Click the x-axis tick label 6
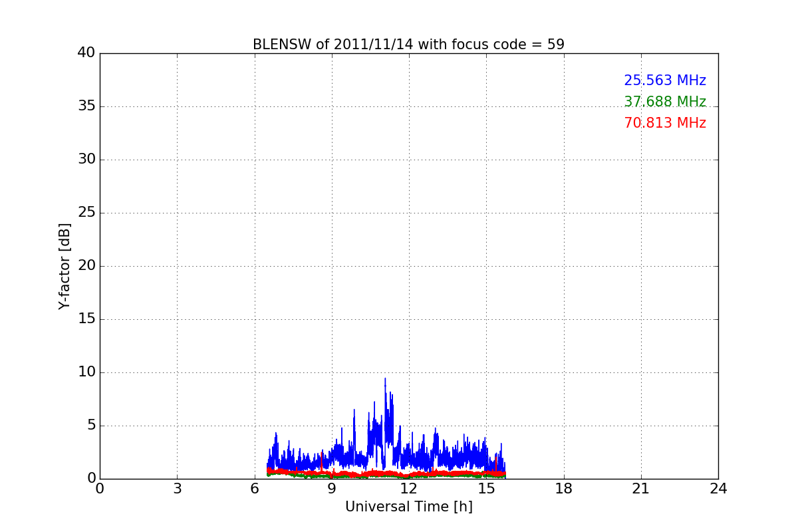798x532 pixels. pos(254,489)
